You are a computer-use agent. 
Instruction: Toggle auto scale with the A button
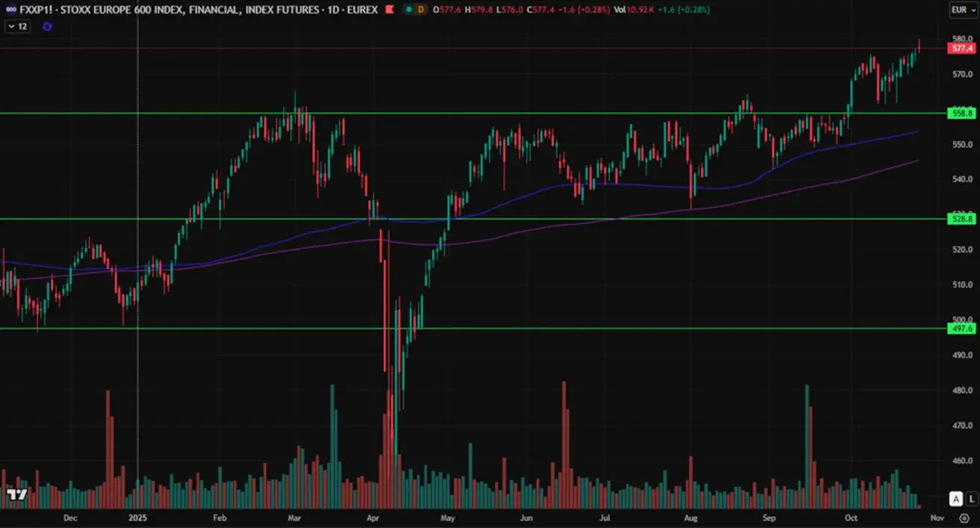point(955,498)
